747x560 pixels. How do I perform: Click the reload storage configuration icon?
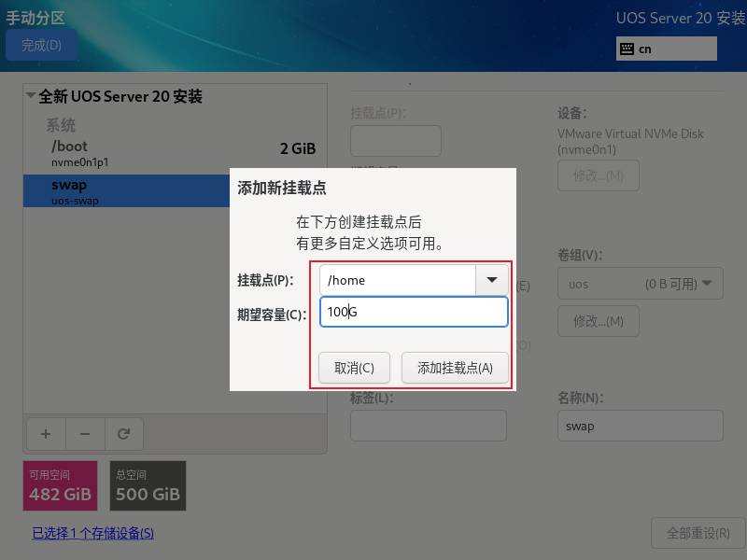coord(124,434)
